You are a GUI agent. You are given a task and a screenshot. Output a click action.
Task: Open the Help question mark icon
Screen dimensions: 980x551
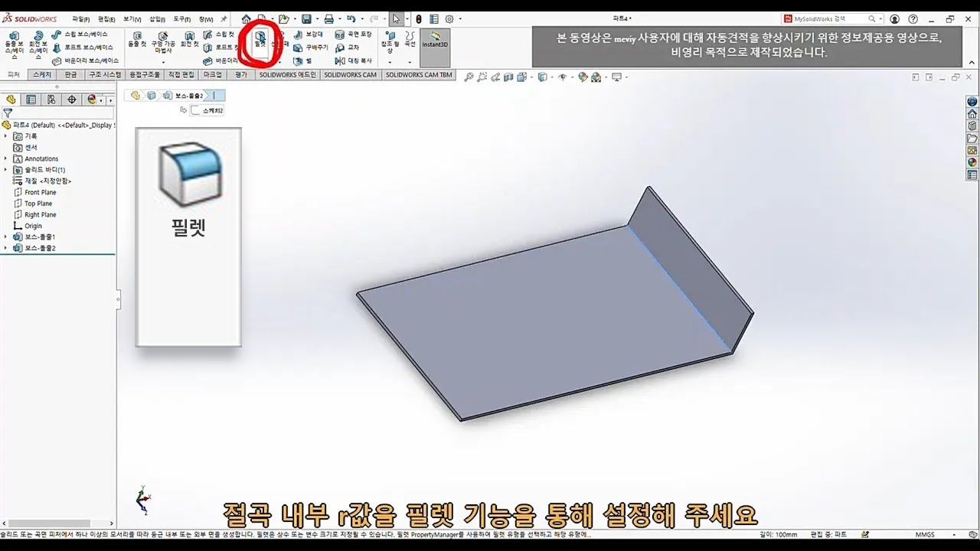coord(913,18)
